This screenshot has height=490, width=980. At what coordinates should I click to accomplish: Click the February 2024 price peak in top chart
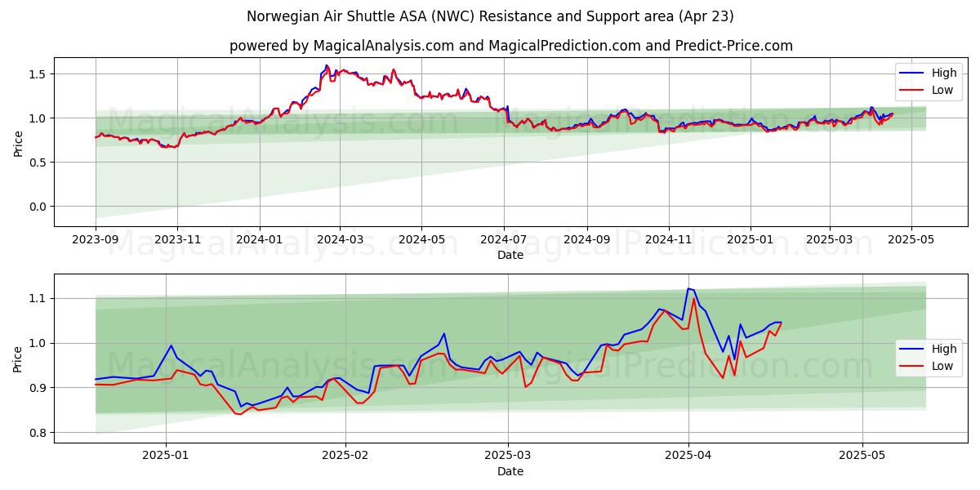(327, 66)
